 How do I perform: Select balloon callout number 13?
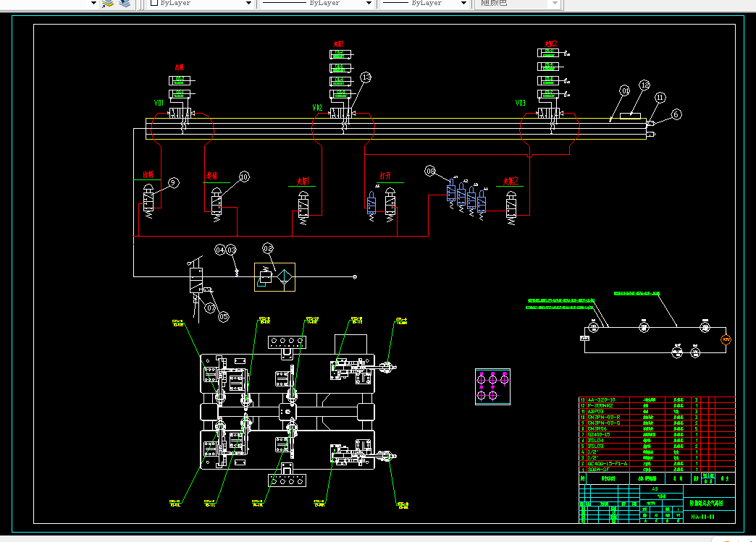pos(366,77)
